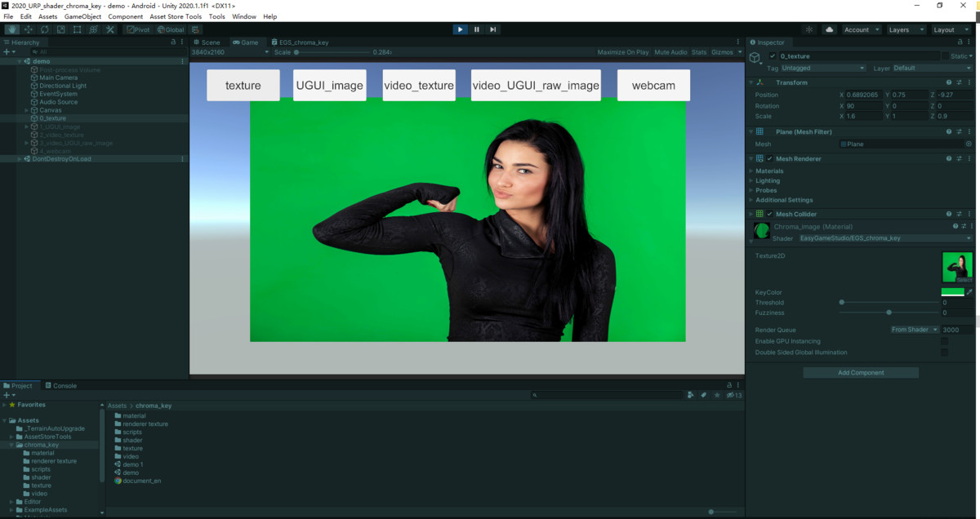This screenshot has width=980, height=519.
Task: Select the Rect transform tool
Action: [77, 29]
